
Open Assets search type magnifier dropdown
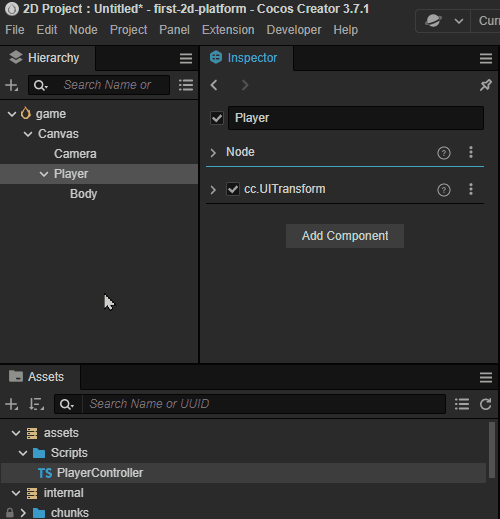click(67, 405)
